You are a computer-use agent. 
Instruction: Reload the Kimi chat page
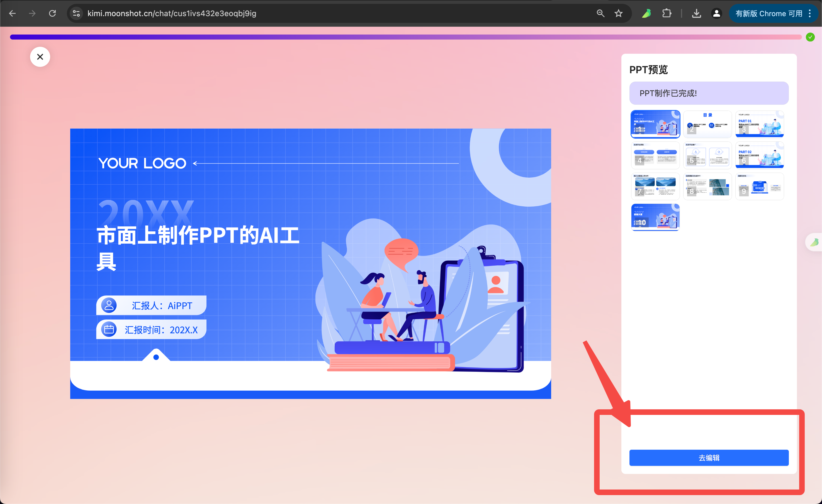click(x=52, y=13)
